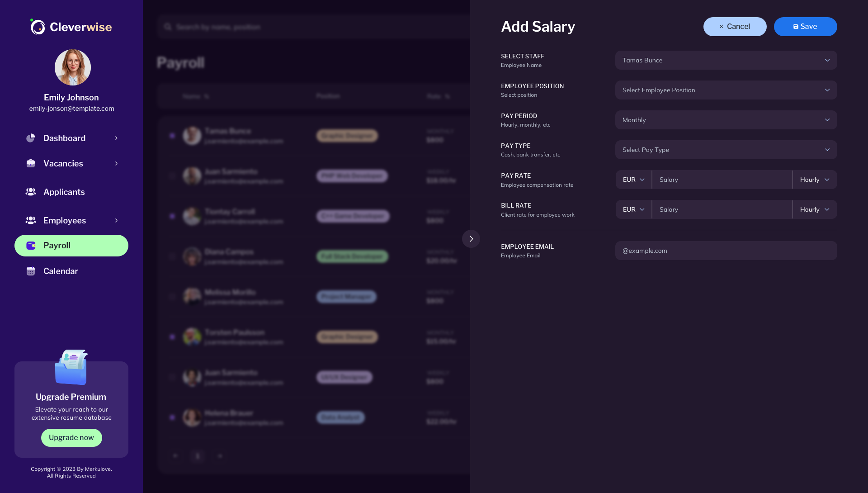
Task: Select the Payroll wallet icon
Action: coord(30,246)
